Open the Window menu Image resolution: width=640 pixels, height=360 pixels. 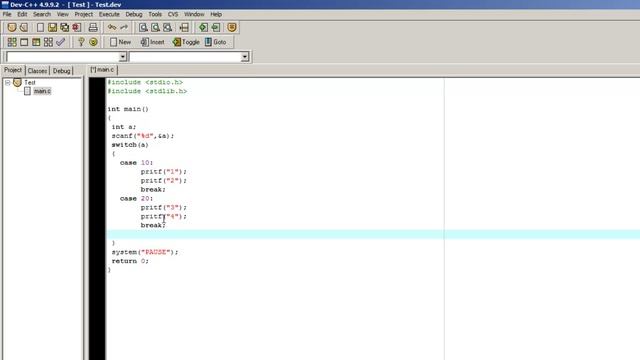coord(194,14)
